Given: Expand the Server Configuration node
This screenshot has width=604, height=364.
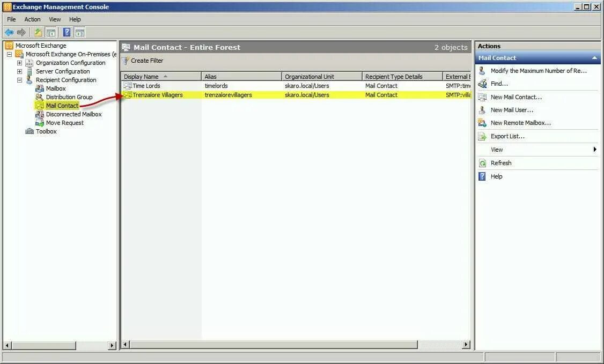Looking at the screenshot, I should (19, 72).
